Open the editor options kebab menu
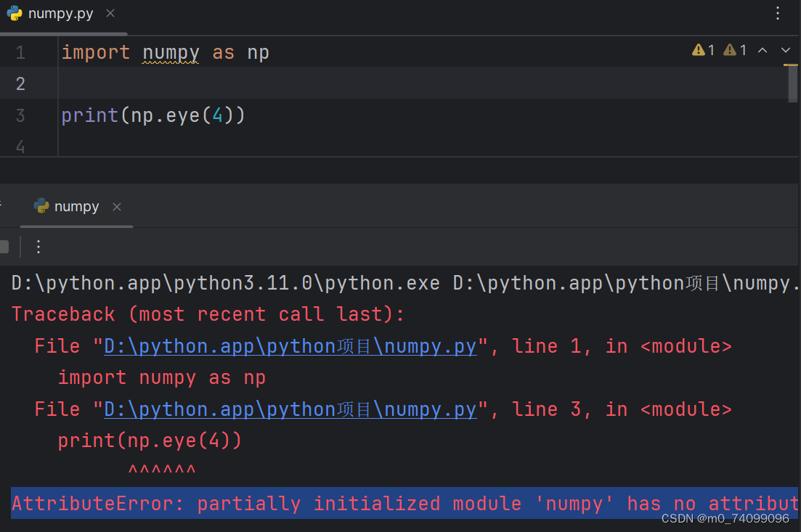The width and height of the screenshot is (801, 532). click(778, 13)
